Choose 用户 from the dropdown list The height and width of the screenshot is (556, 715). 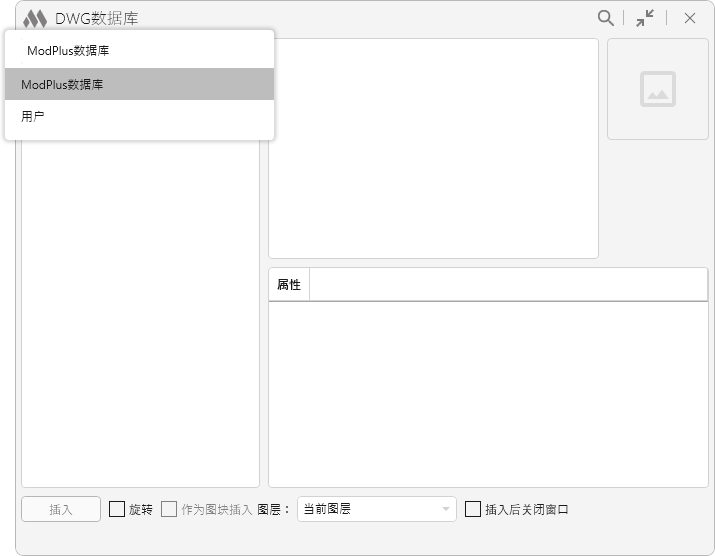pyautogui.click(x=140, y=116)
